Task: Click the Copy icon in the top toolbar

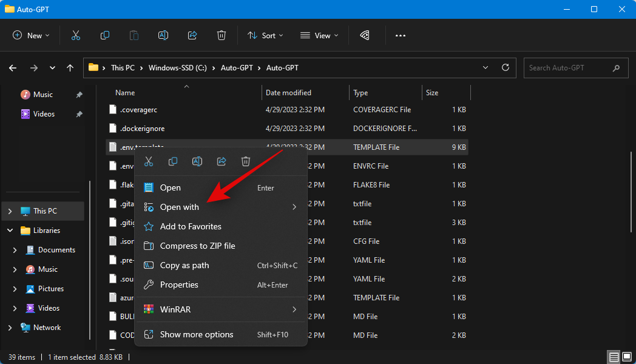Action: 104,35
